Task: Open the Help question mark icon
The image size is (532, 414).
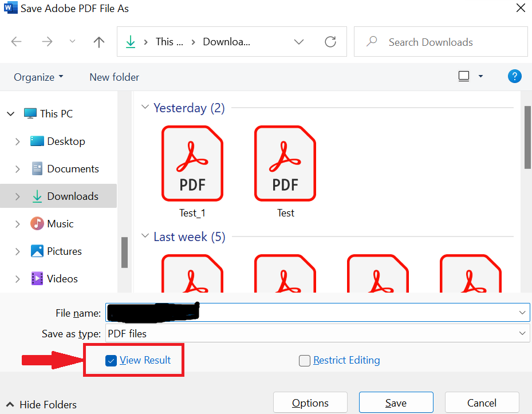Action: 514,76
